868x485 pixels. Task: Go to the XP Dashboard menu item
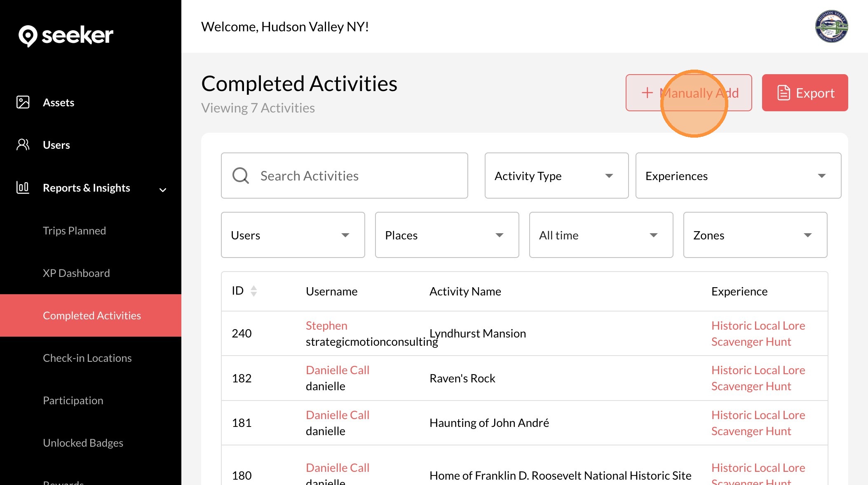[76, 273]
